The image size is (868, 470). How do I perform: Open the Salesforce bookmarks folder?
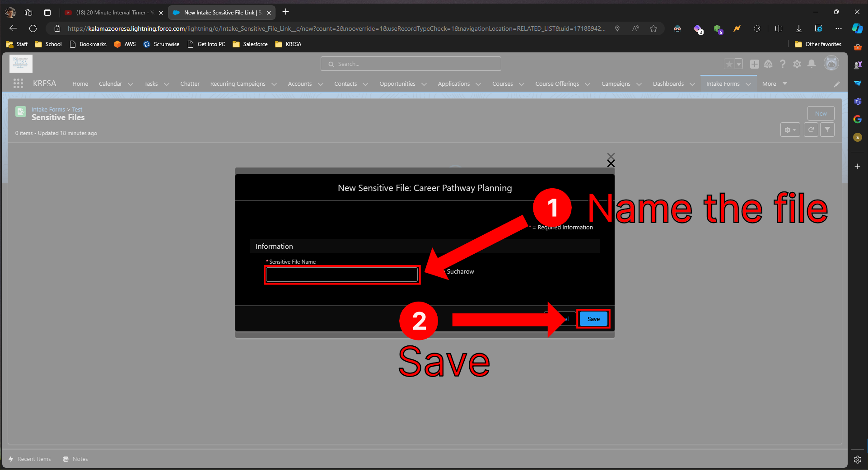pyautogui.click(x=250, y=44)
